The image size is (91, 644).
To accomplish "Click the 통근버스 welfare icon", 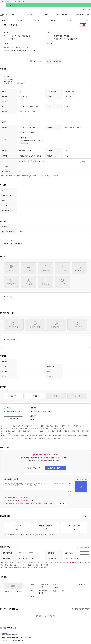I will tap(11, 268).
